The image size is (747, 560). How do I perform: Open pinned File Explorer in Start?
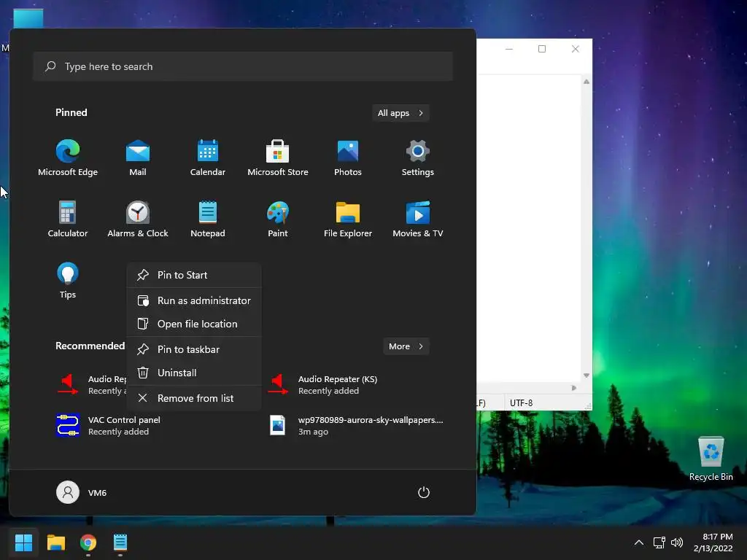[x=348, y=219]
